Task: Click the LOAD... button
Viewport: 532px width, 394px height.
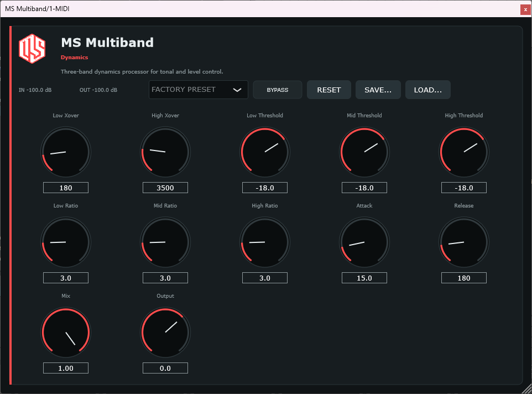Action: click(x=428, y=90)
